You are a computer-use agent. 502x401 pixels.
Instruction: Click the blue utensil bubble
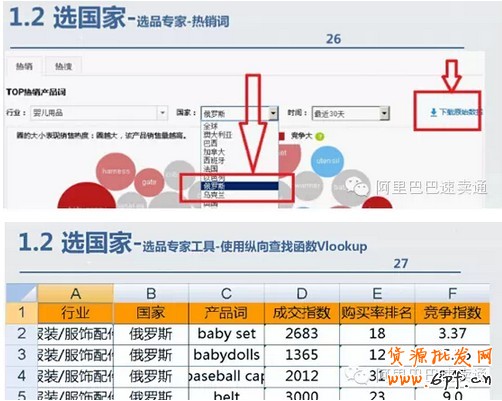click(328, 161)
